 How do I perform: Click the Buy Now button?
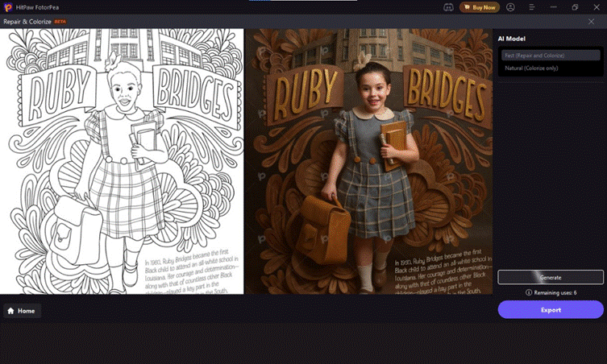click(x=480, y=7)
